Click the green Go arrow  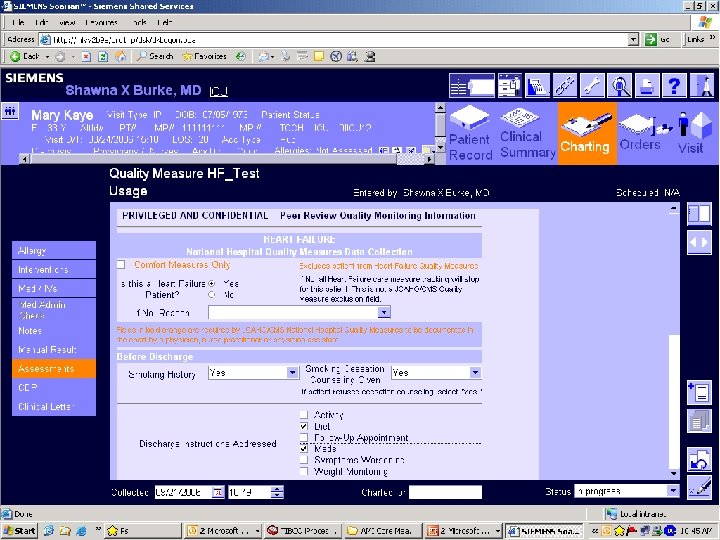click(650, 39)
